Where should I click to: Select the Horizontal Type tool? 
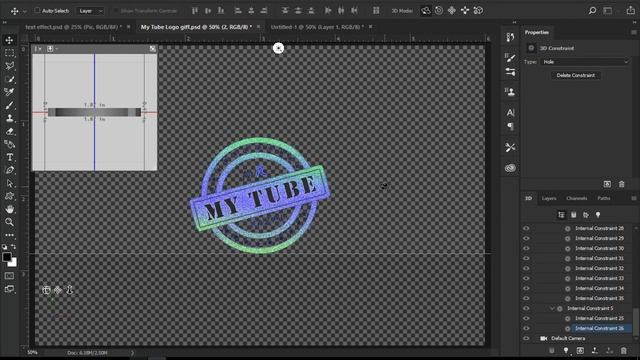[9, 157]
